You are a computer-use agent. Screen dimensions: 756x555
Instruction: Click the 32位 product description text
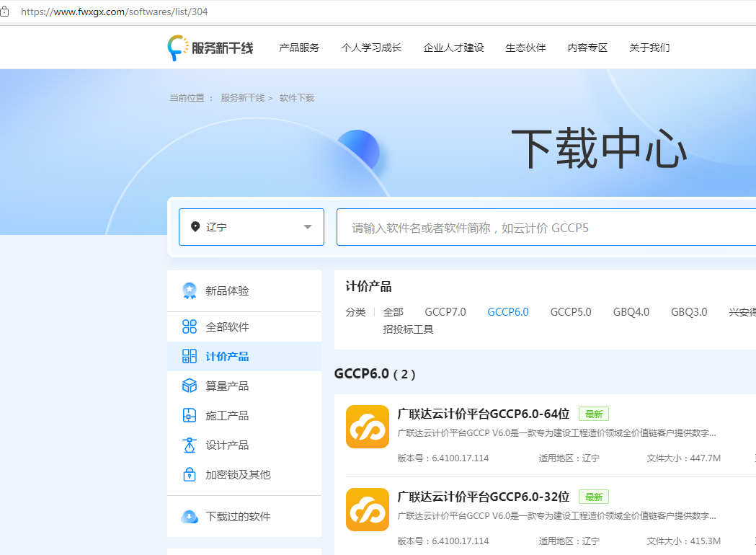point(557,516)
